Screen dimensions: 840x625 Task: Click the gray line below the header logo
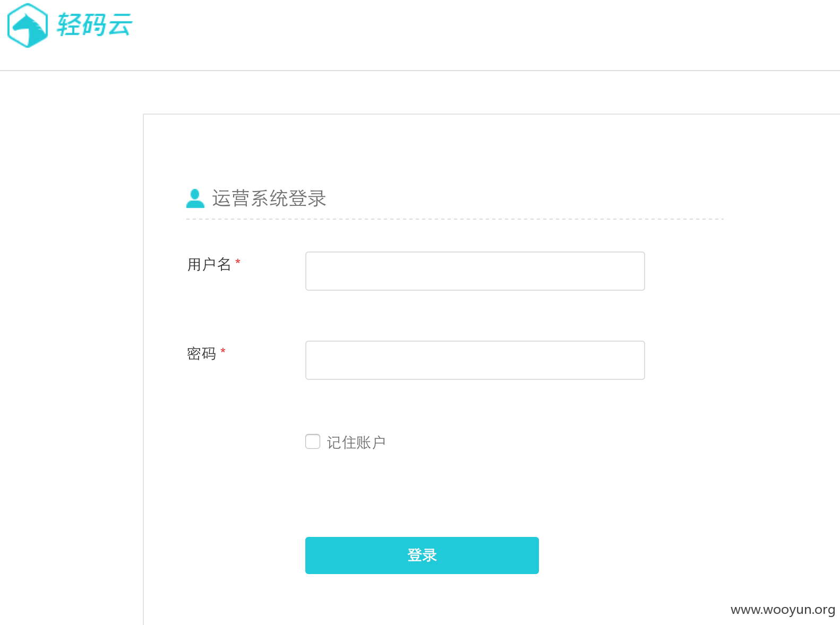[x=420, y=70]
